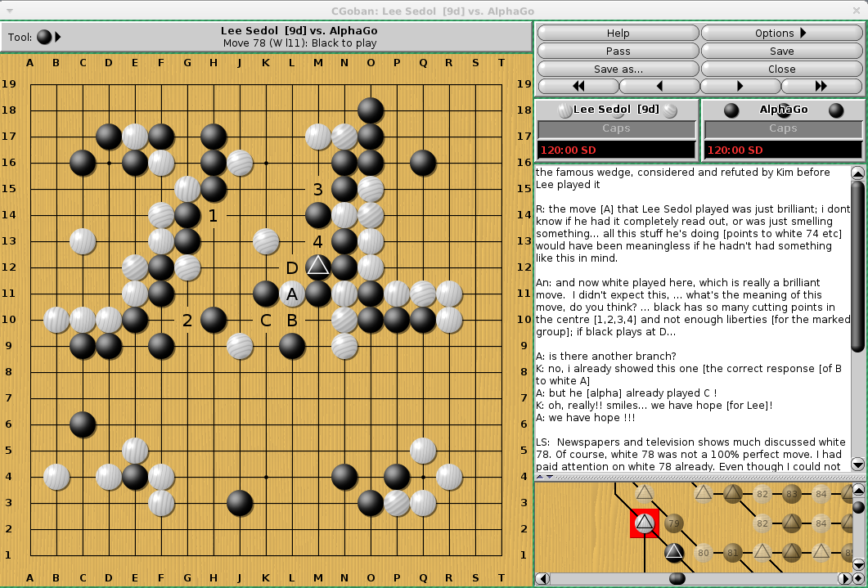868x588 pixels.
Task: Open the Save as... dialog
Action: (617, 68)
